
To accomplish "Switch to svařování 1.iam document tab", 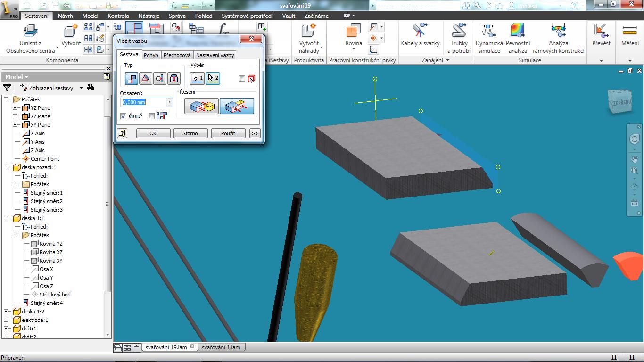I will click(x=221, y=347).
